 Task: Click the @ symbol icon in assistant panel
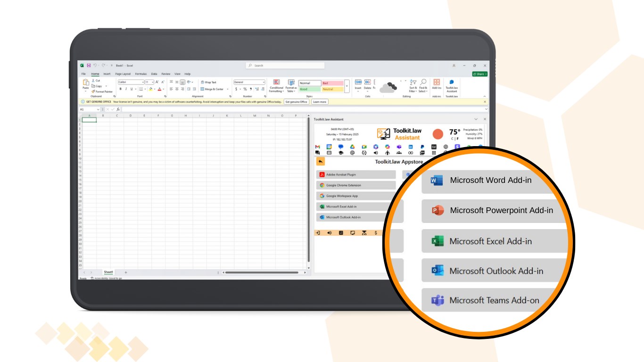[352, 153]
